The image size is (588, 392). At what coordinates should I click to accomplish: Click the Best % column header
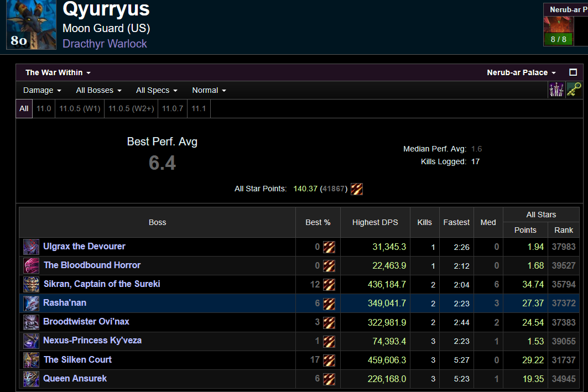318,223
